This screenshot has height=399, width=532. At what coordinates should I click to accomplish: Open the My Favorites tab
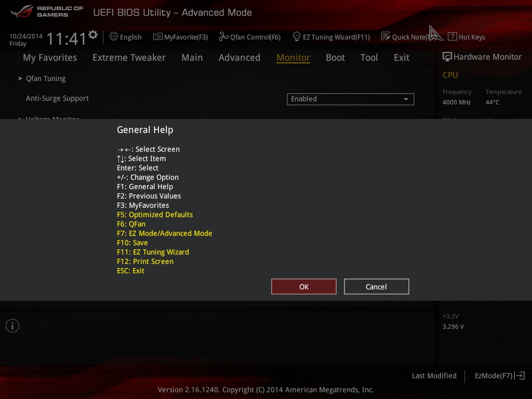click(x=50, y=57)
